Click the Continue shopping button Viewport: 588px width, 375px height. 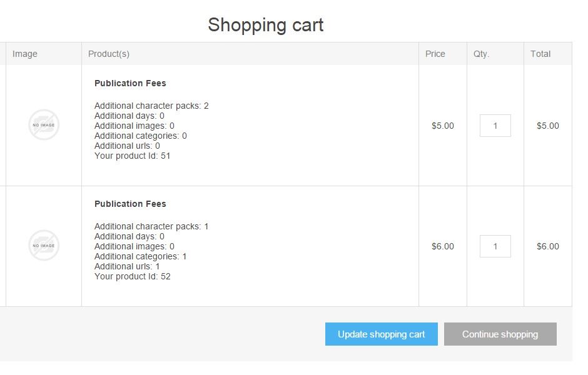click(500, 334)
